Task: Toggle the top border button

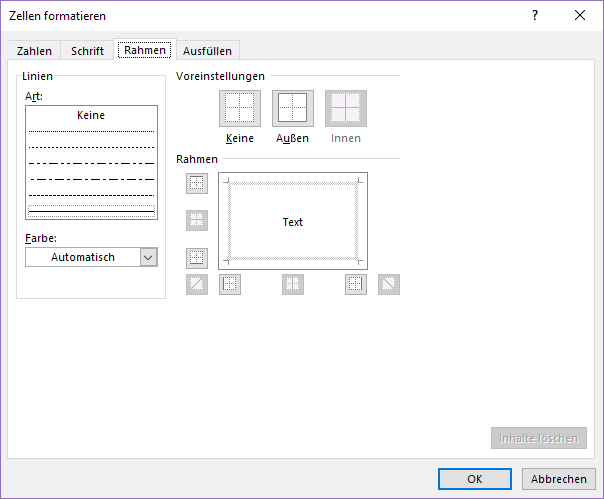Action: point(197,183)
